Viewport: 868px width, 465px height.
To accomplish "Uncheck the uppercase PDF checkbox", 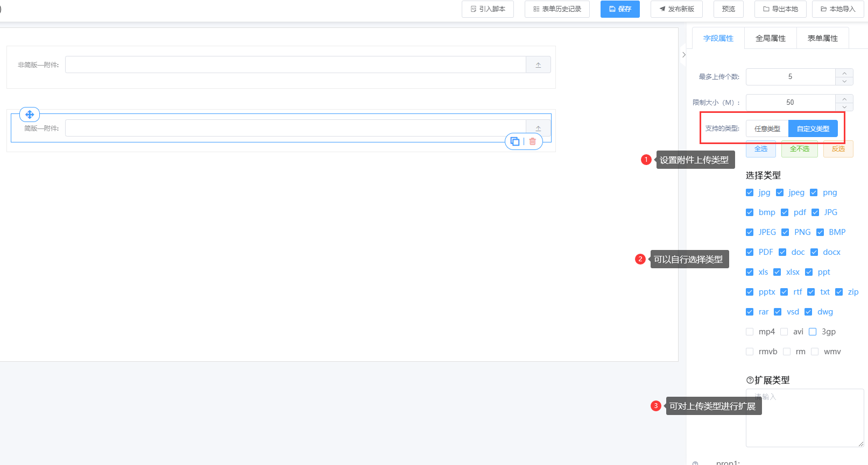I will (x=750, y=252).
